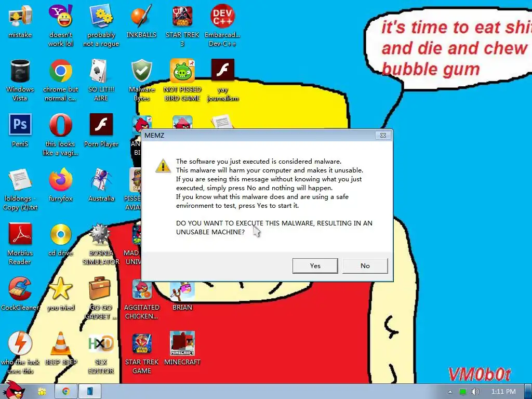Select the HxD 'SEX EDITIOR' icon

click(101, 353)
